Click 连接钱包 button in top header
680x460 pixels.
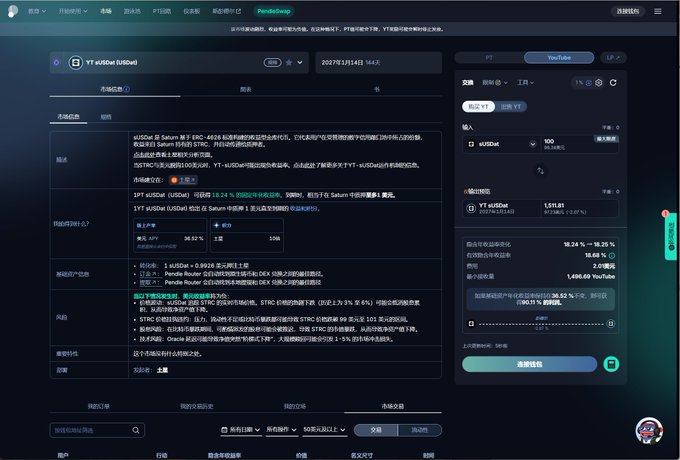tap(628, 11)
